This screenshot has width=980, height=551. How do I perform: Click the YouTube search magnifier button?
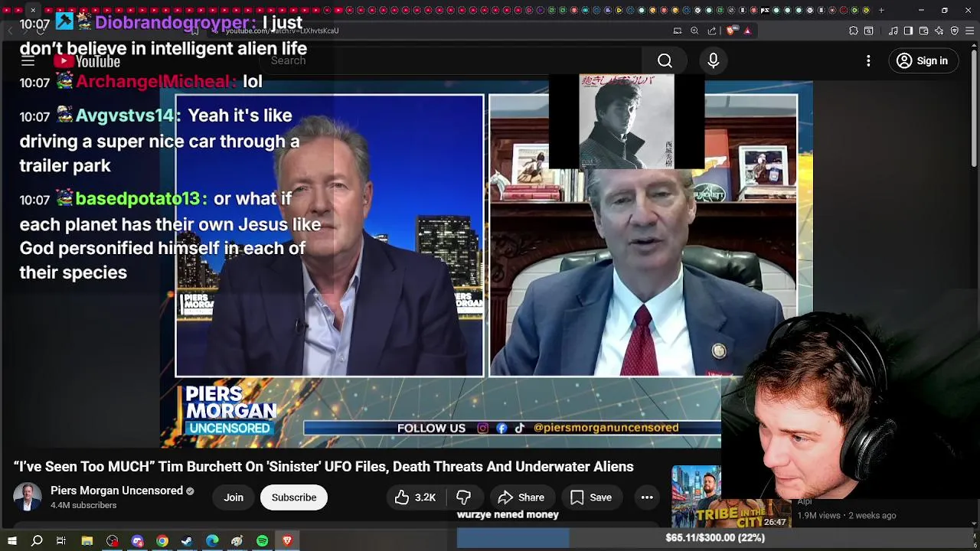coord(665,61)
